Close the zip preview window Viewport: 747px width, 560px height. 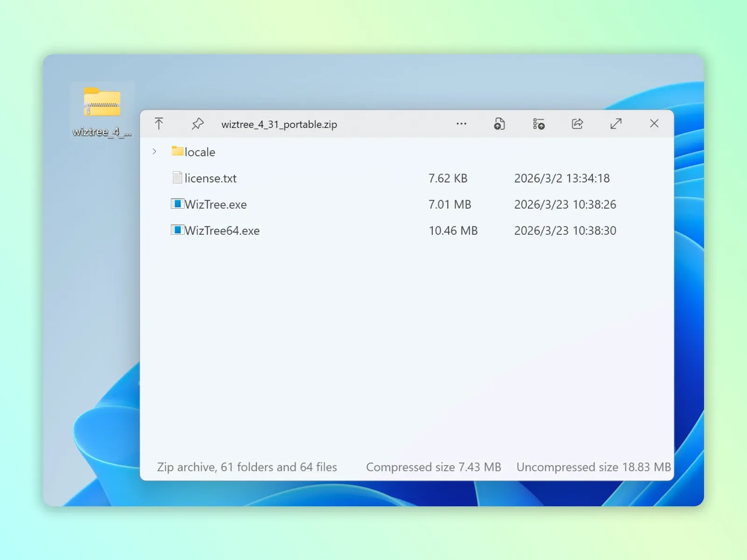(x=654, y=123)
